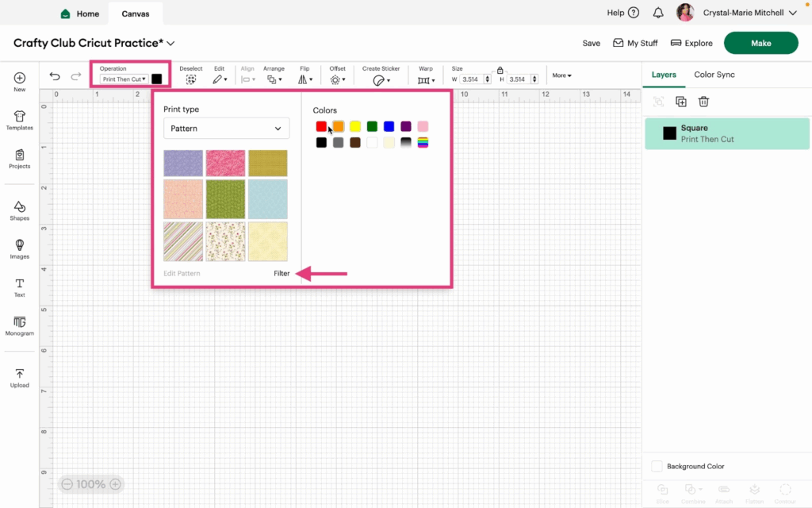Click the Home house icon
The image size is (812, 508).
65,14
